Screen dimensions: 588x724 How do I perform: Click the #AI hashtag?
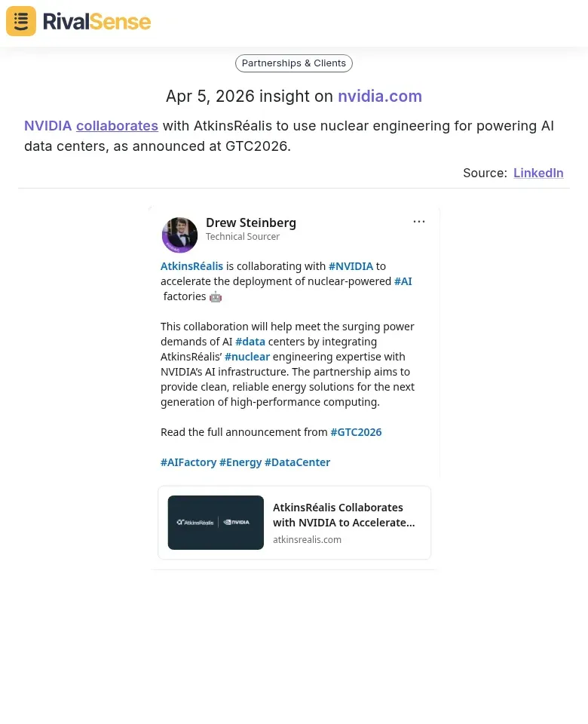(403, 281)
